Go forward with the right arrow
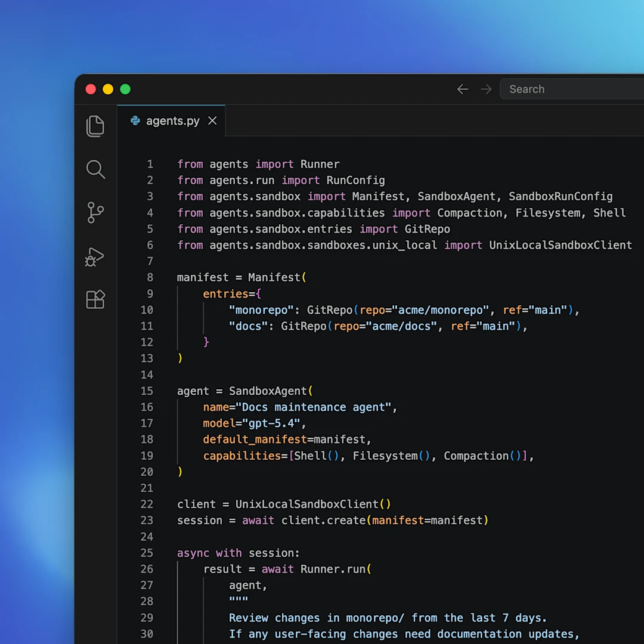 [487, 89]
